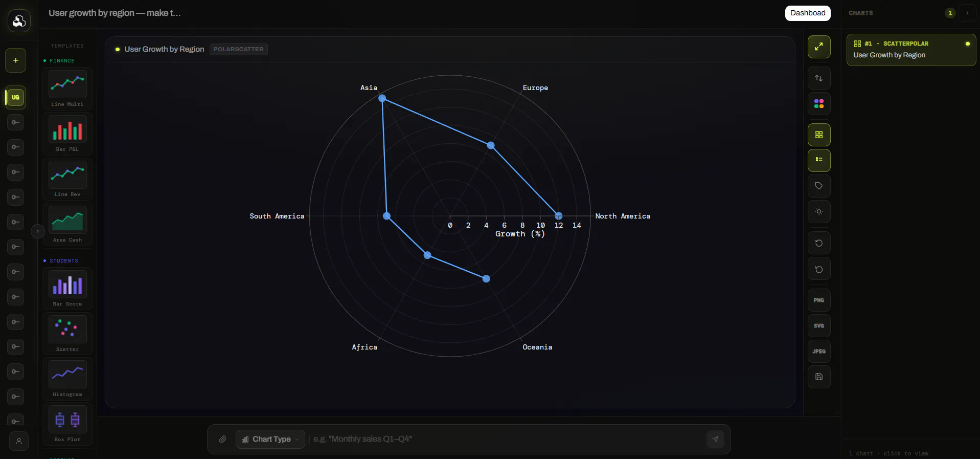
Task: Click the TEMPLATES sidebar heading
Action: (x=67, y=46)
